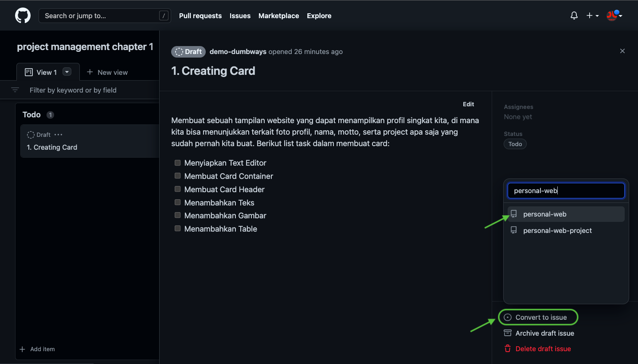Open the Marketplace nav item
The height and width of the screenshot is (364, 638).
pyautogui.click(x=278, y=16)
